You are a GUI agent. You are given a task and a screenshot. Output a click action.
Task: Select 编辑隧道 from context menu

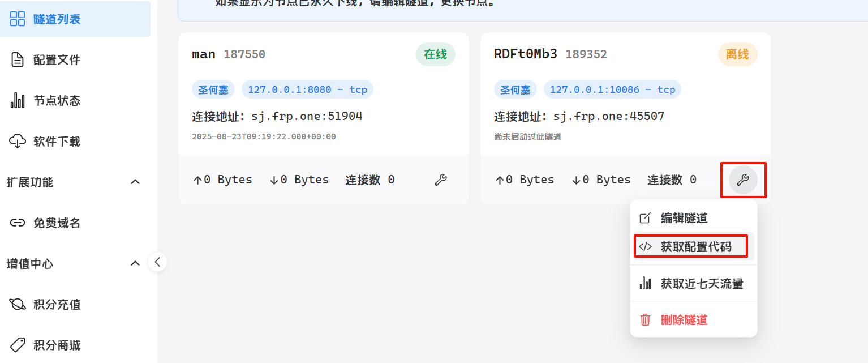click(684, 218)
